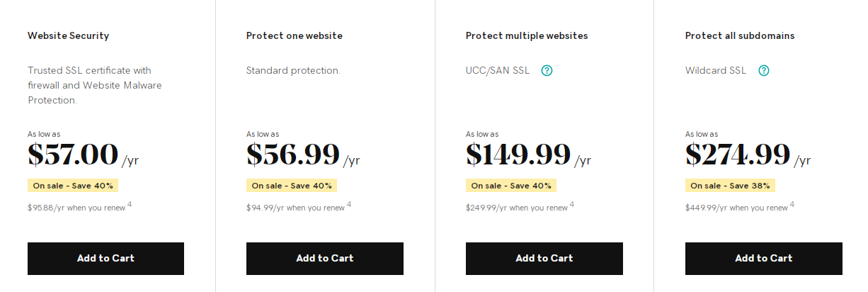Open footnote 4 next to $449.99/yr renewal
The width and height of the screenshot is (868, 292).
(792, 205)
